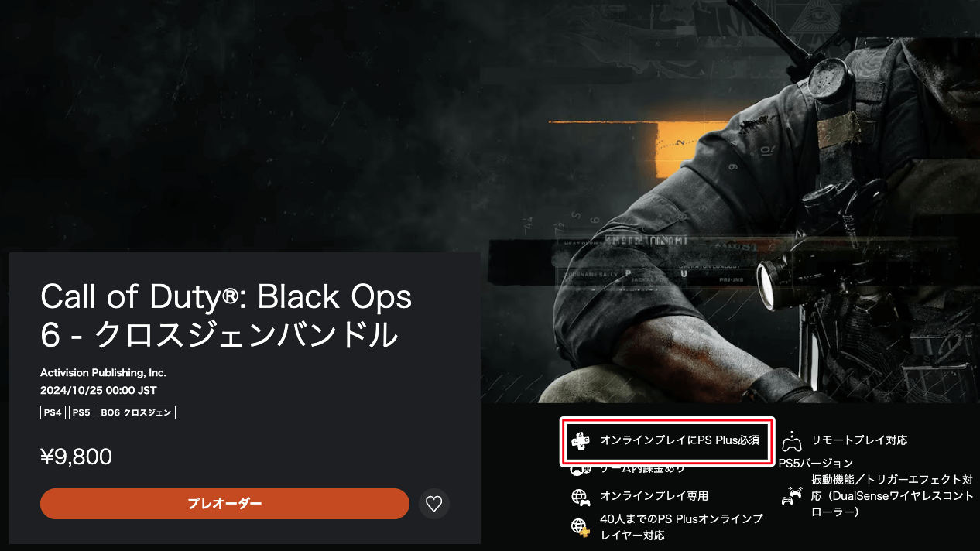The width and height of the screenshot is (980, 551).
Task: Click the プレオーダー pre-order button
Action: point(224,504)
